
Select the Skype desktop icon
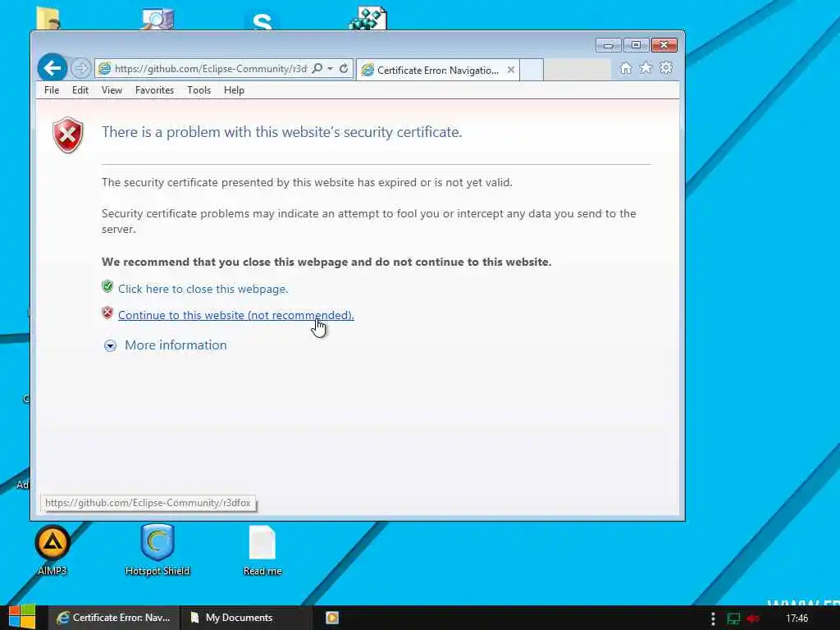tap(262, 21)
